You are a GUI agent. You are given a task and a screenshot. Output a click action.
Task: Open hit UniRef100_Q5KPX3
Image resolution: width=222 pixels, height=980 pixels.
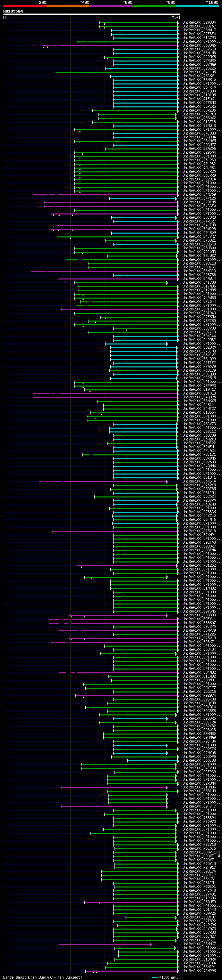(x=199, y=114)
